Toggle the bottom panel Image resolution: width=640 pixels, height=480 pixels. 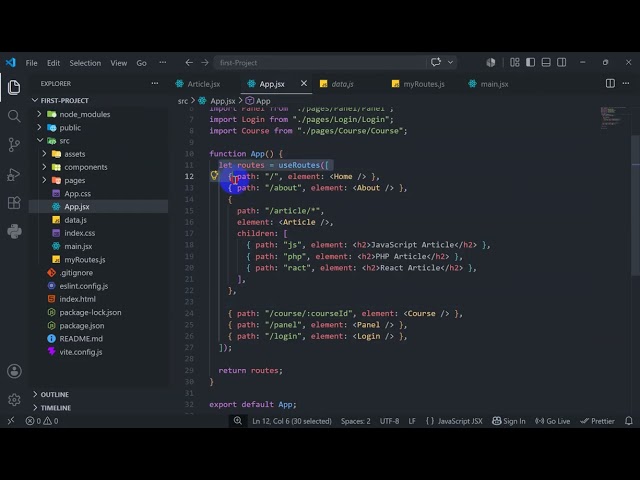(x=546, y=62)
